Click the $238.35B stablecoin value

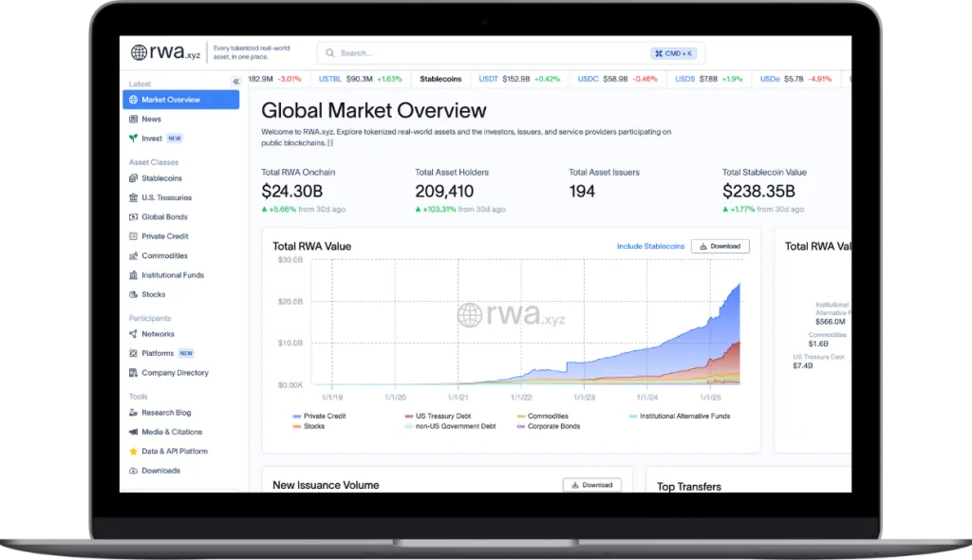click(x=758, y=191)
